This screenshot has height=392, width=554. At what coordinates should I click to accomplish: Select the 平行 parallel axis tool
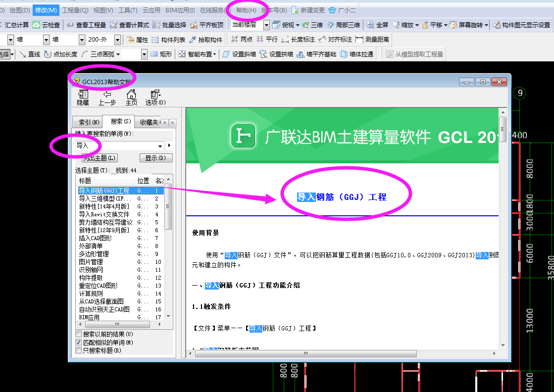[x=267, y=40]
